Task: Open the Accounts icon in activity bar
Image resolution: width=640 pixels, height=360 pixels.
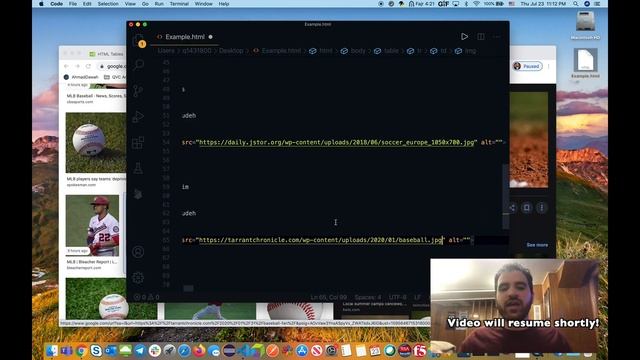Action: click(138, 252)
